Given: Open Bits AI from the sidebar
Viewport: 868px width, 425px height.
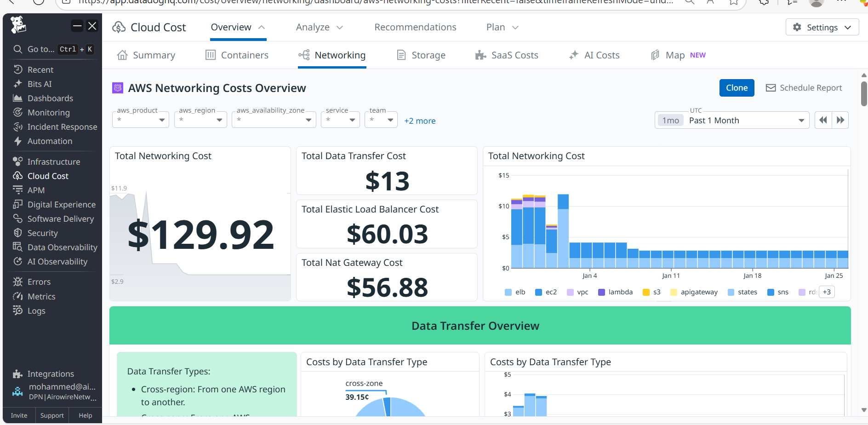Looking at the screenshot, I should click(x=39, y=84).
